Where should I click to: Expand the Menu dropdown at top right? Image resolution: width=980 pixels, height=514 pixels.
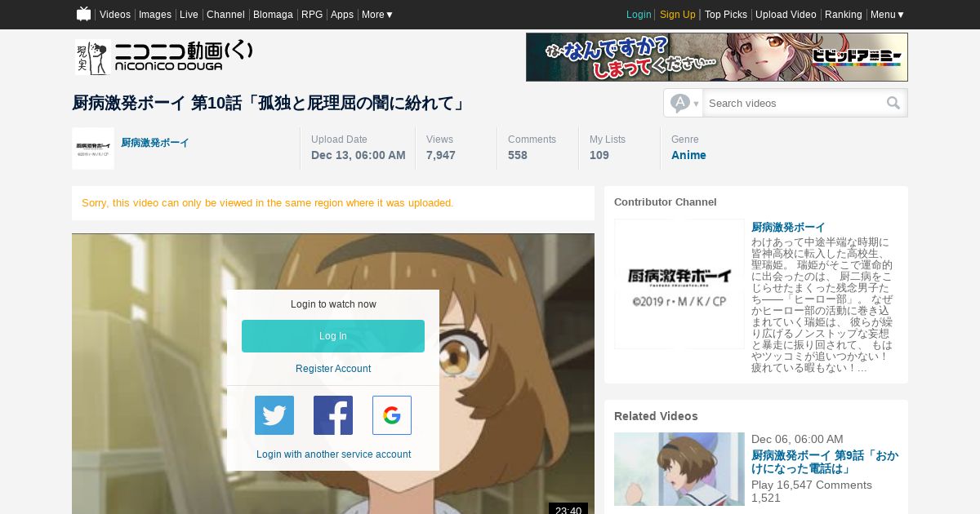click(888, 15)
